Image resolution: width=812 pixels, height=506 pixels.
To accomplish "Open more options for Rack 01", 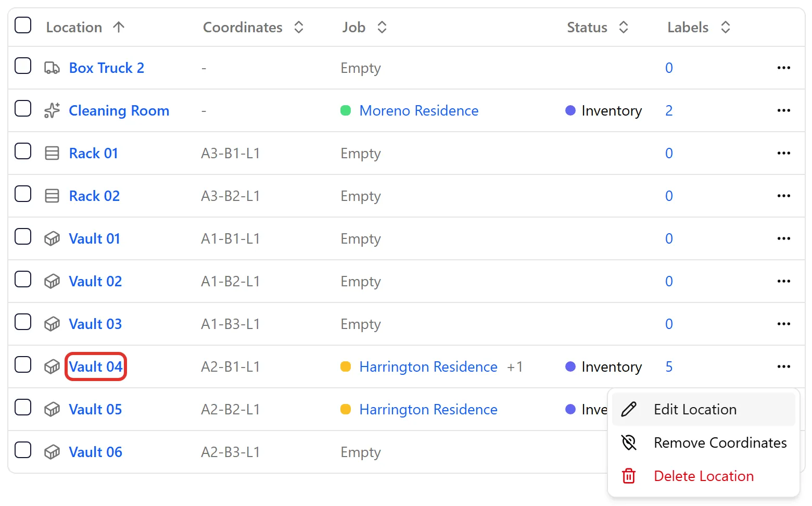I will point(783,153).
